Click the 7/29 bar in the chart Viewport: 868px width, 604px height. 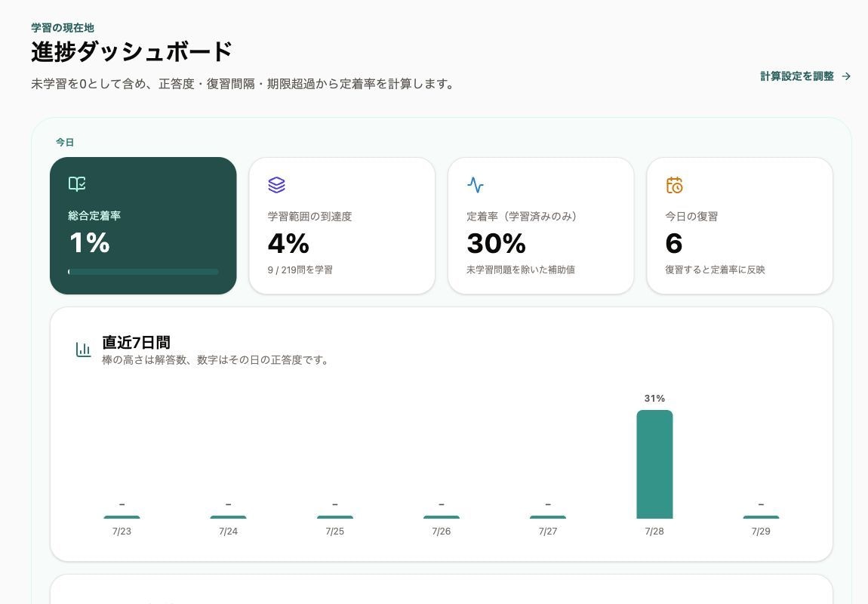pos(761,517)
